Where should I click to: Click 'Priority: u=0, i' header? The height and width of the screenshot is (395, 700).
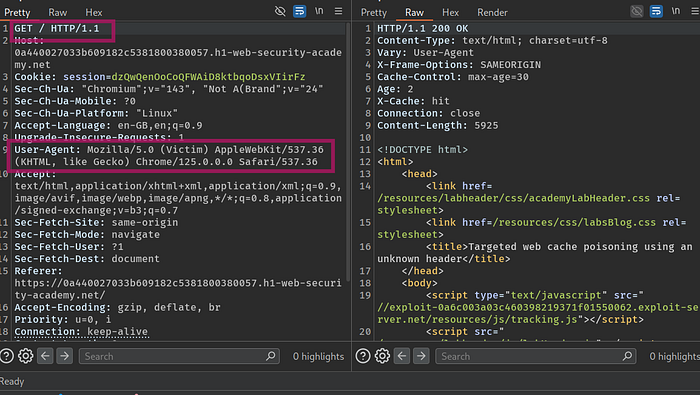[62, 320]
